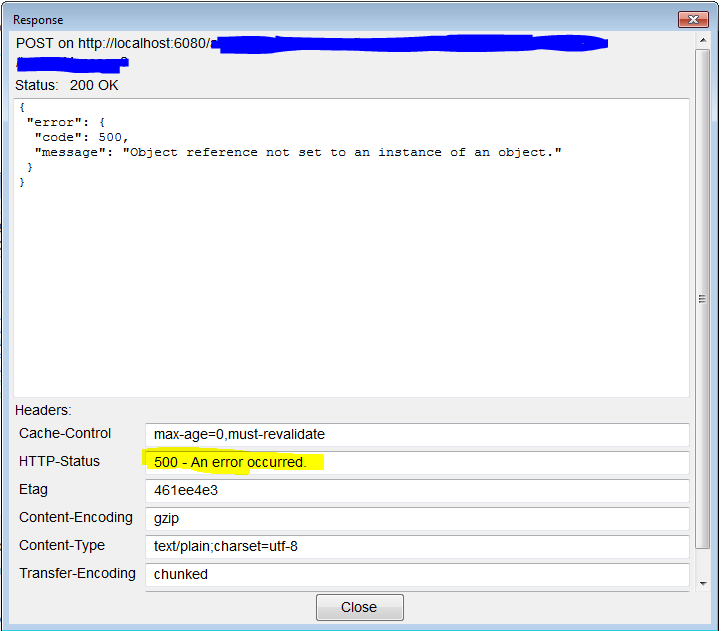Click the "Status: 200 OK" text

pyautogui.click(x=67, y=85)
